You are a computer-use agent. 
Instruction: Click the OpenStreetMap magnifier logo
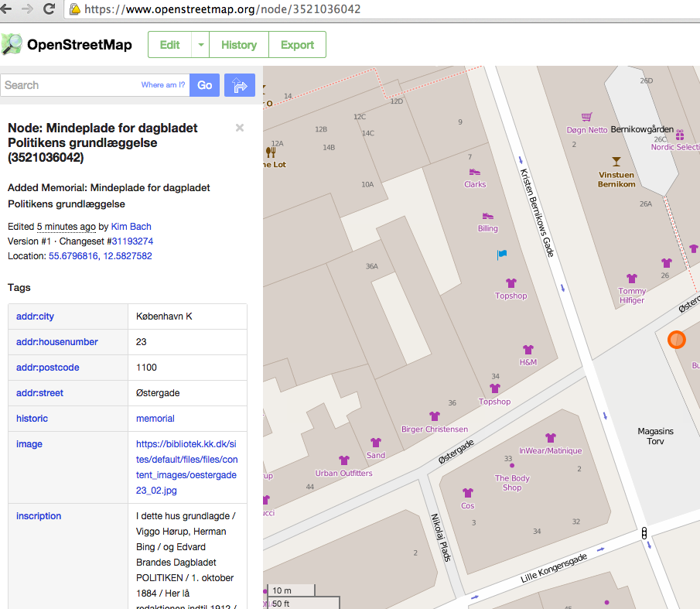click(12, 45)
